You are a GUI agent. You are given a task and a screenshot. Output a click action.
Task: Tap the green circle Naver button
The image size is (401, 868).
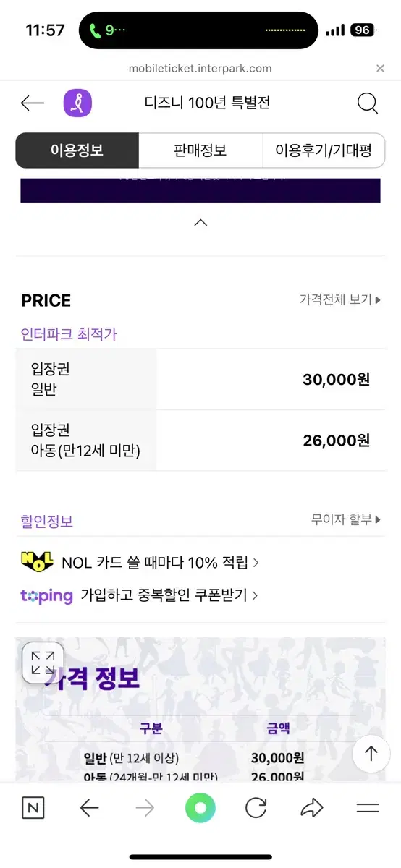click(200, 808)
